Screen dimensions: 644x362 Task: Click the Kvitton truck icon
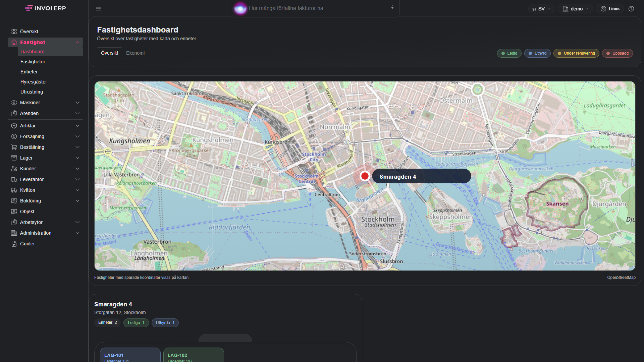point(14,190)
